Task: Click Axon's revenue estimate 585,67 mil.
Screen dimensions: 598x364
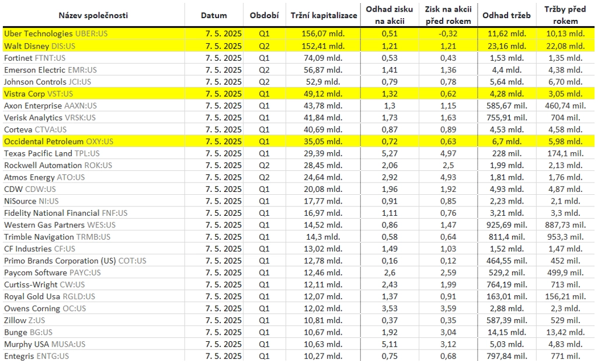Action: 507,106
